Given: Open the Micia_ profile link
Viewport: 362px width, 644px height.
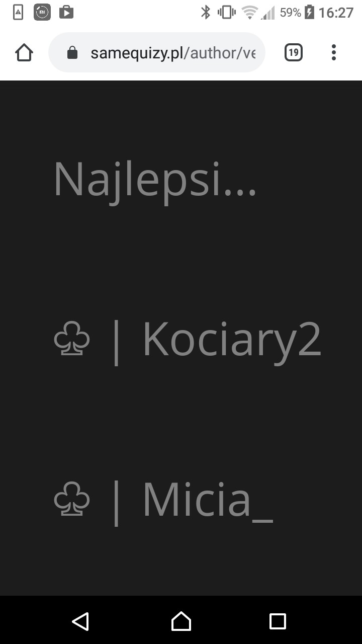Looking at the screenshot, I should 208,500.
